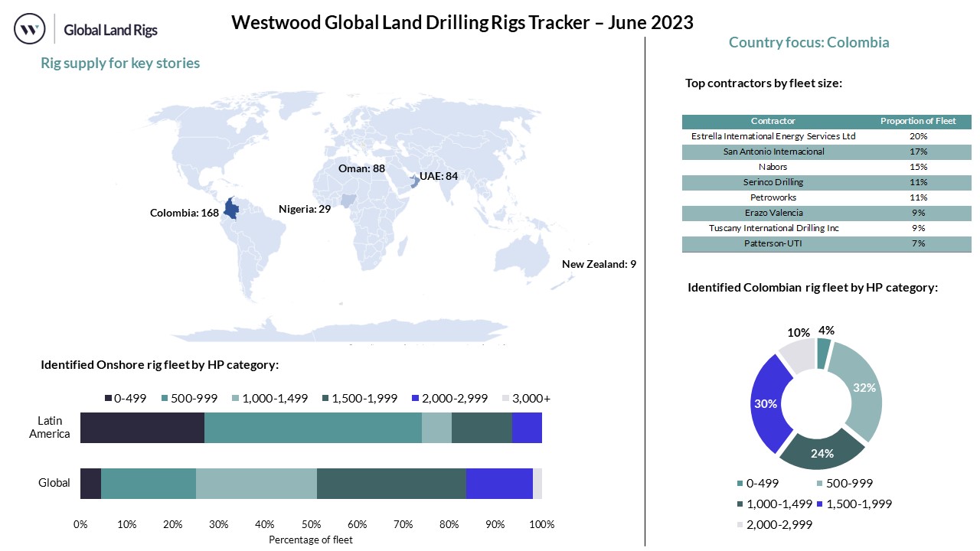Click Nigeria's highlighted shape on the map
This screenshot has height=551, width=980.
[348, 201]
